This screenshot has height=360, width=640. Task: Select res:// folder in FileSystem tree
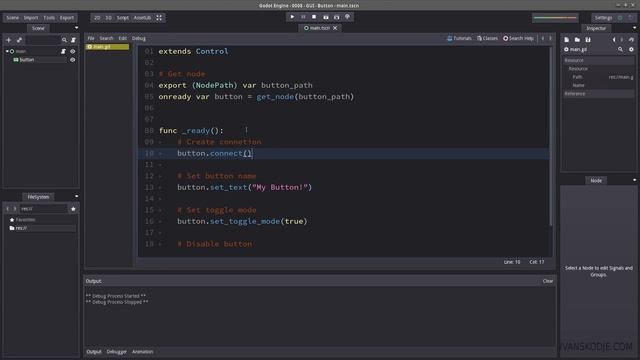click(x=41, y=228)
